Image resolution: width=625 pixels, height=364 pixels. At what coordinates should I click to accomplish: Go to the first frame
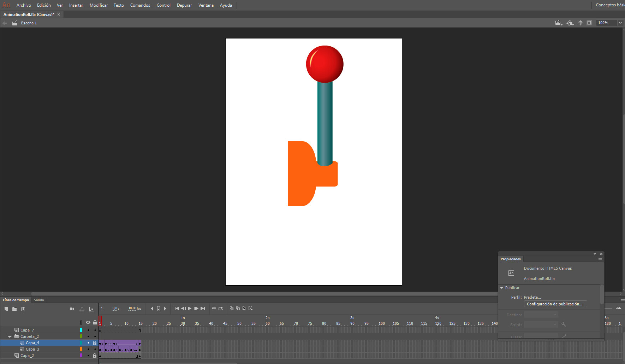(177, 309)
